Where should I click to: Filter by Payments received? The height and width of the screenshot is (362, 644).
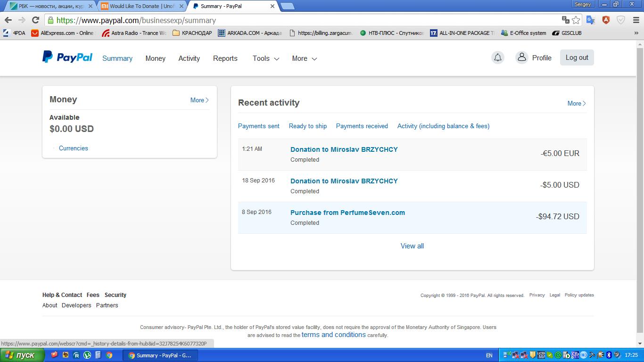click(x=362, y=126)
